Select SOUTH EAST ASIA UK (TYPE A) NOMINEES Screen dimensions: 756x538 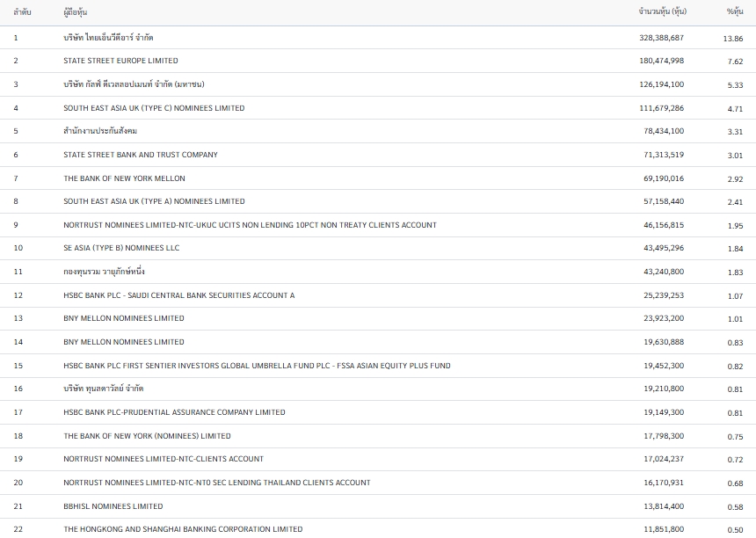click(x=154, y=201)
